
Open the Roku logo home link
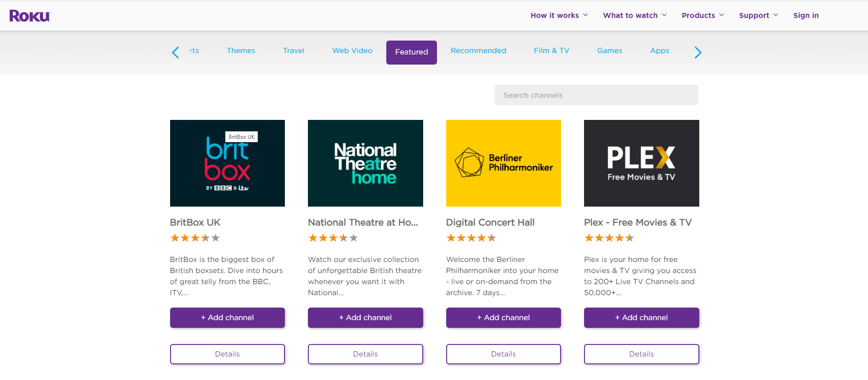pos(30,16)
